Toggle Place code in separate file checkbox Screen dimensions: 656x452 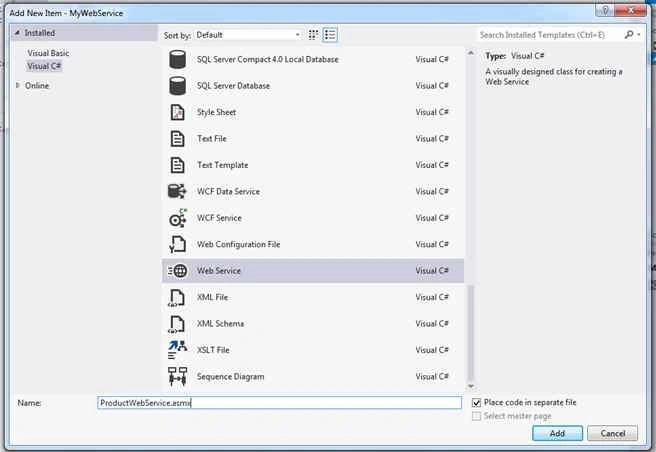coord(476,403)
